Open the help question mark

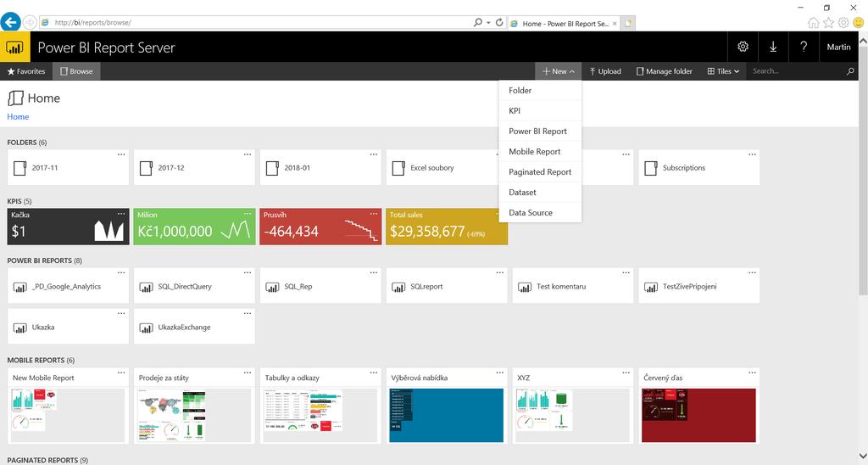coord(804,48)
